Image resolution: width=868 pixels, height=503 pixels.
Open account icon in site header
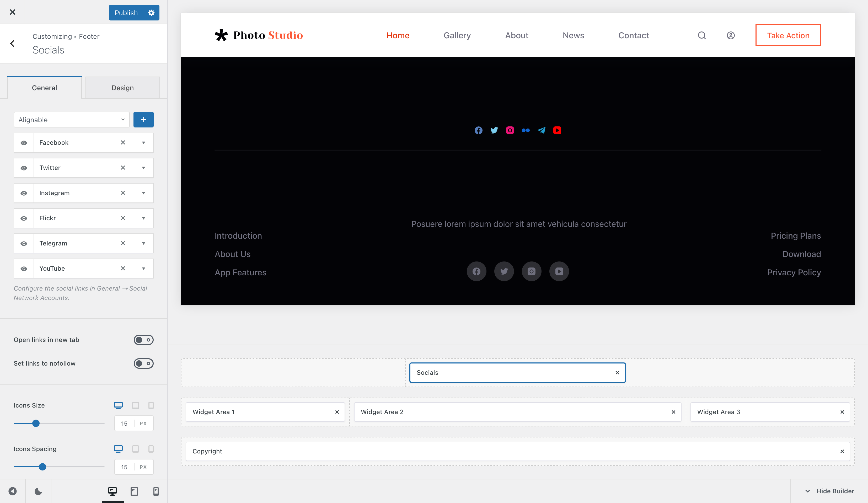[731, 35]
